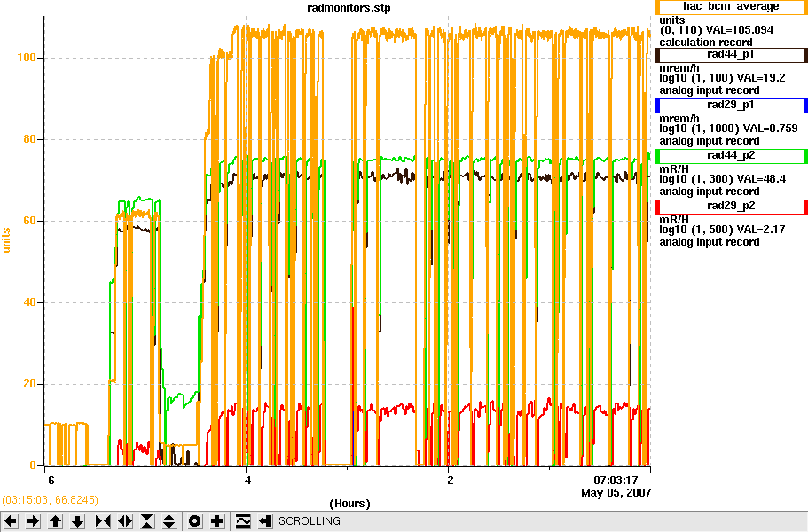Click the 40 tick on the y-axis
This screenshot has height=532, width=808.
tap(29, 302)
